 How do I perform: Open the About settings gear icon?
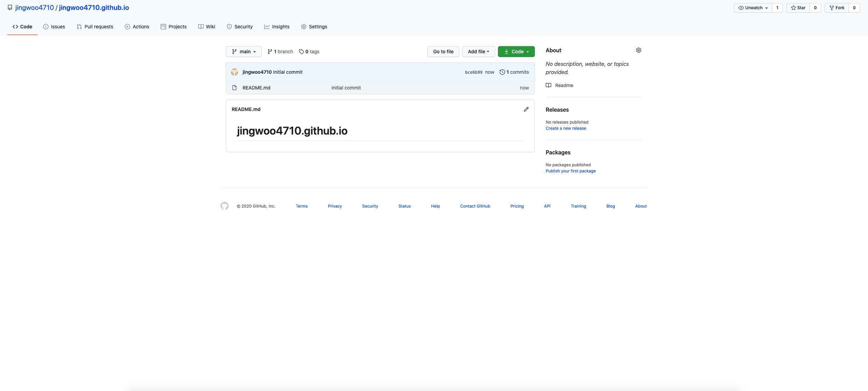[638, 50]
